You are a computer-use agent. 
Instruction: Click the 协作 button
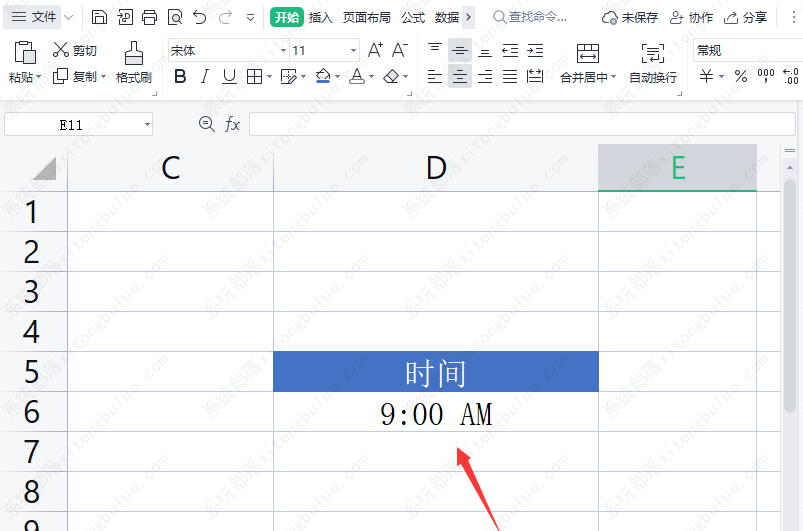(x=691, y=17)
